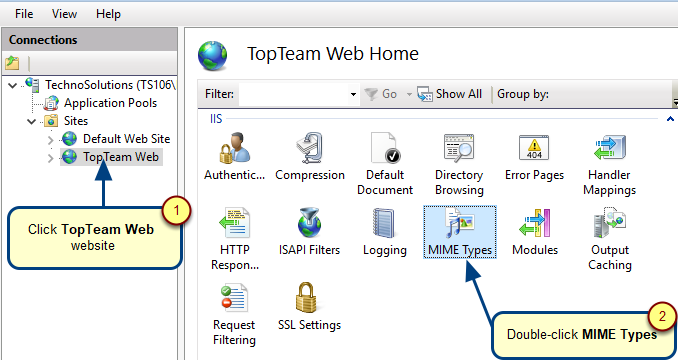Screen dimensions: 678x360
Task: Select TopTeam Web label in tree
Action: coord(121,156)
